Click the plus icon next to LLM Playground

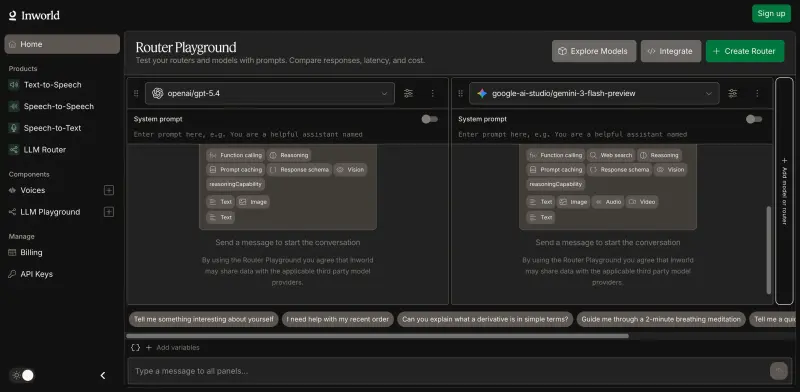109,212
